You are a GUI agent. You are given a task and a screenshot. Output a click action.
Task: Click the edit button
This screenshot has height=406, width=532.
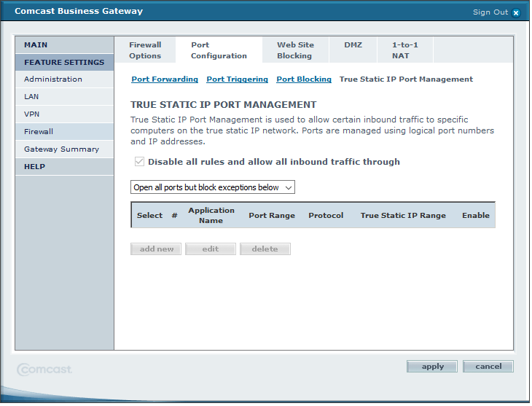pos(211,250)
